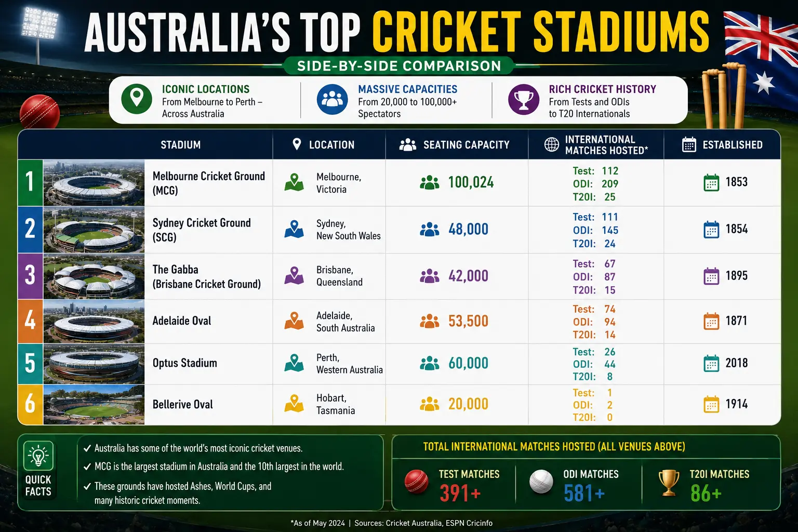Screen dimensions: 798x532
Task: Click the purple map icon beside Brisbane, Queensland
Action: coord(294,275)
